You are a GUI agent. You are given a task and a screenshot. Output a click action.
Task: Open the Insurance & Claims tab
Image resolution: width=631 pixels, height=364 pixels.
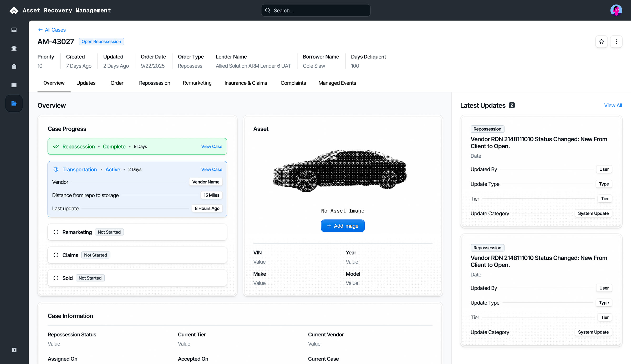246,83
